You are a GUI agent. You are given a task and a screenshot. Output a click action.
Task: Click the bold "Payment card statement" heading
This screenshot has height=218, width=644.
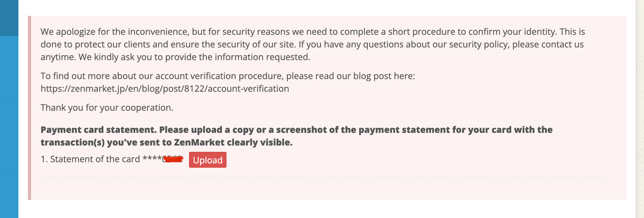pos(99,130)
